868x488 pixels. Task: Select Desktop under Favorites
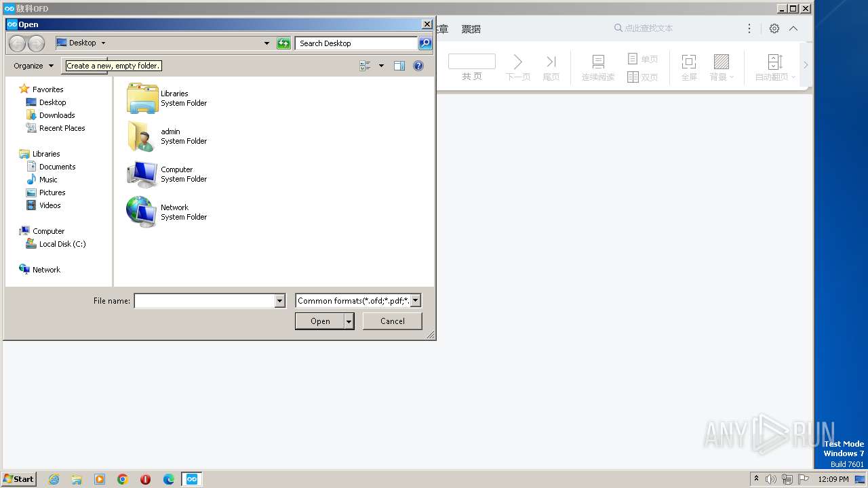[x=52, y=102]
